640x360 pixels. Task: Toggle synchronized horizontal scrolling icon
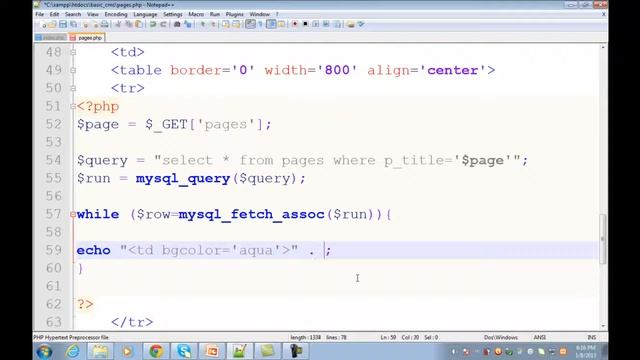(236, 24)
